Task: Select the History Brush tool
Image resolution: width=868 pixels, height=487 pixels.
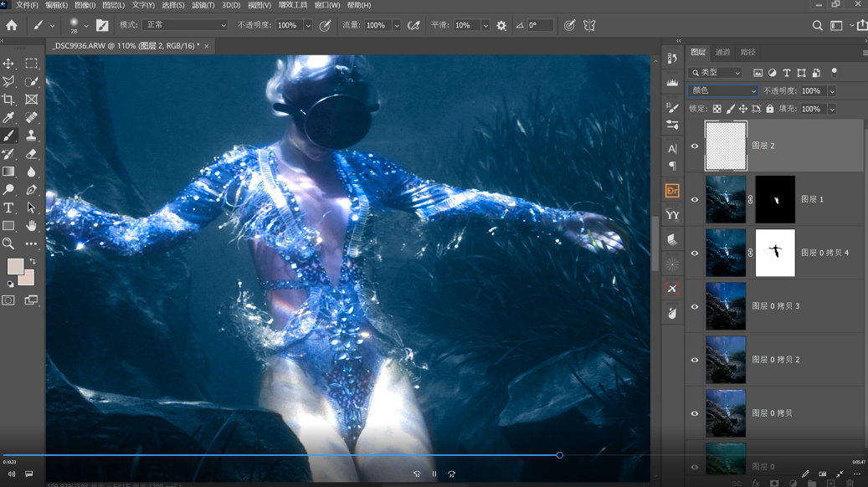Action: click(x=8, y=154)
